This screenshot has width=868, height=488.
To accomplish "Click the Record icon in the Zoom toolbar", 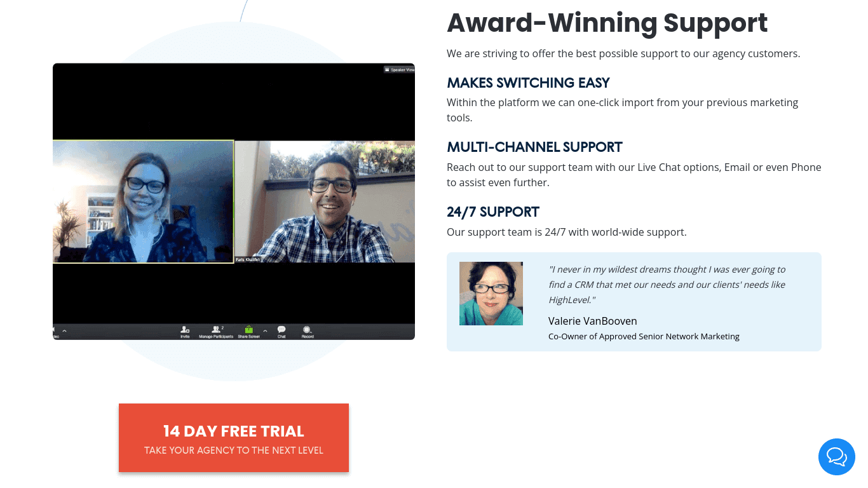I will click(x=308, y=332).
